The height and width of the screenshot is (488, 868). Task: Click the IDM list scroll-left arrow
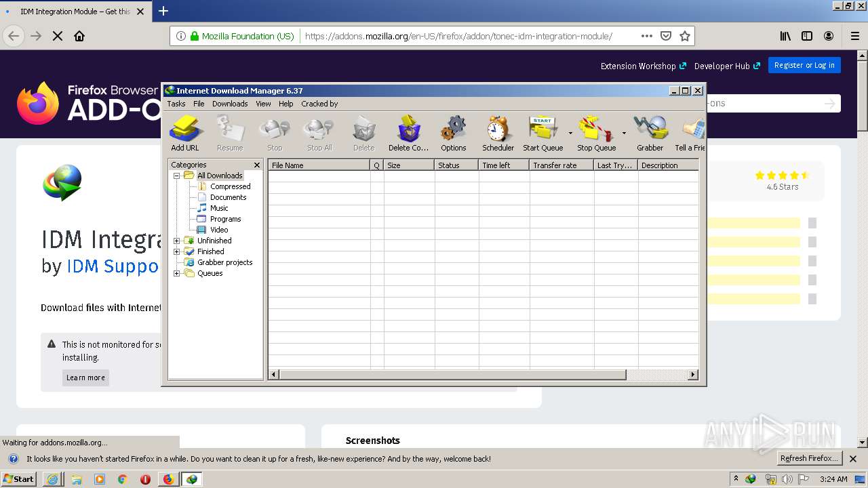pos(274,375)
